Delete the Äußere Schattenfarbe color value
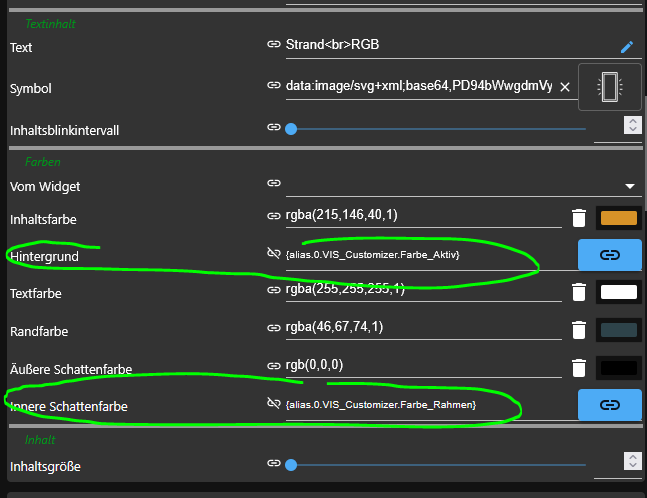 pyautogui.click(x=578, y=368)
